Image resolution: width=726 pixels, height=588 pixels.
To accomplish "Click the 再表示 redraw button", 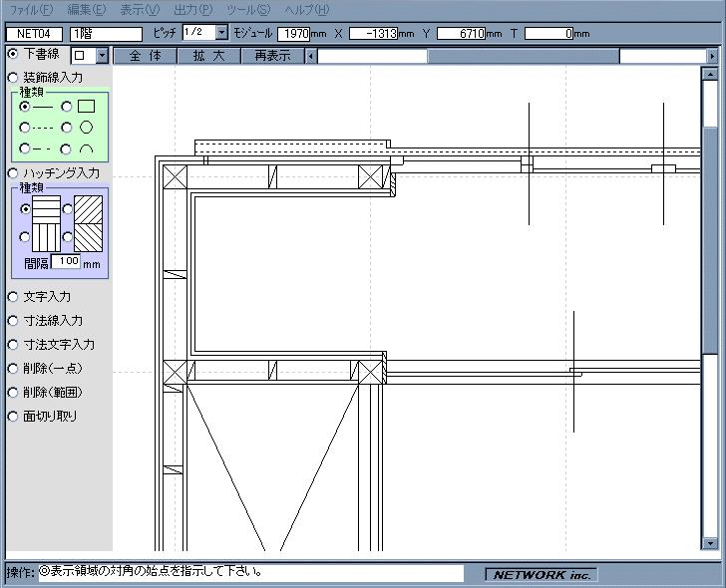I will pos(272,56).
